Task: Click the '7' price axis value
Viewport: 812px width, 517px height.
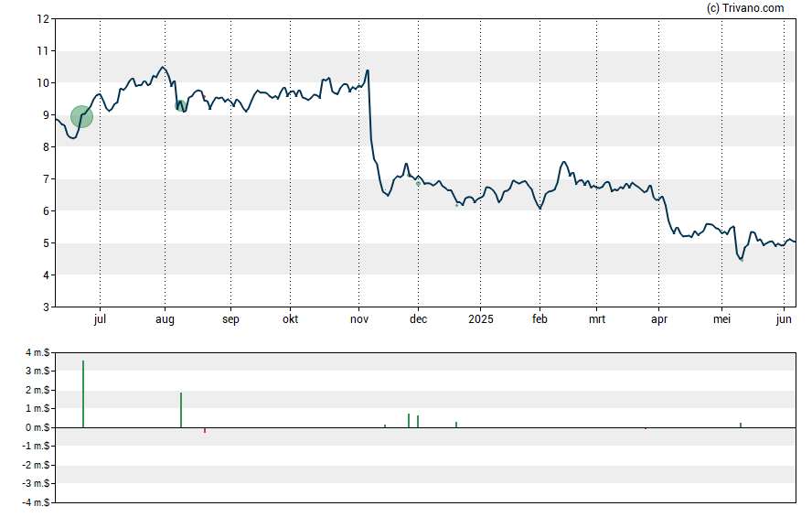Action: (46, 179)
